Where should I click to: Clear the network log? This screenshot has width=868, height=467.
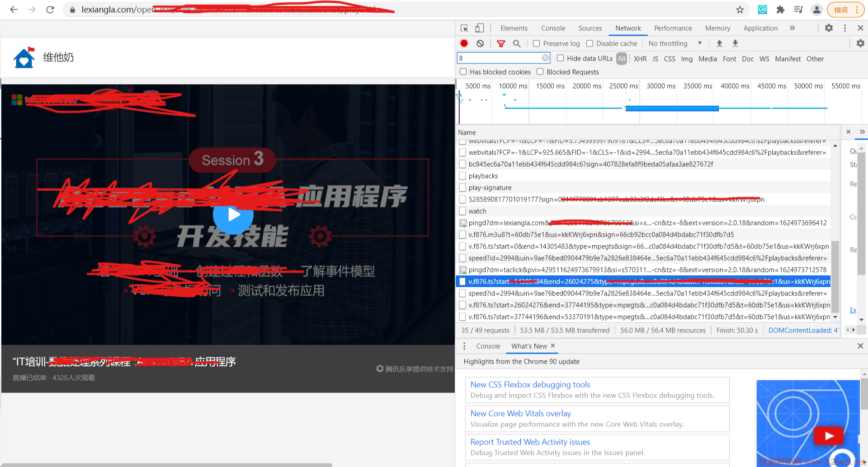click(480, 43)
